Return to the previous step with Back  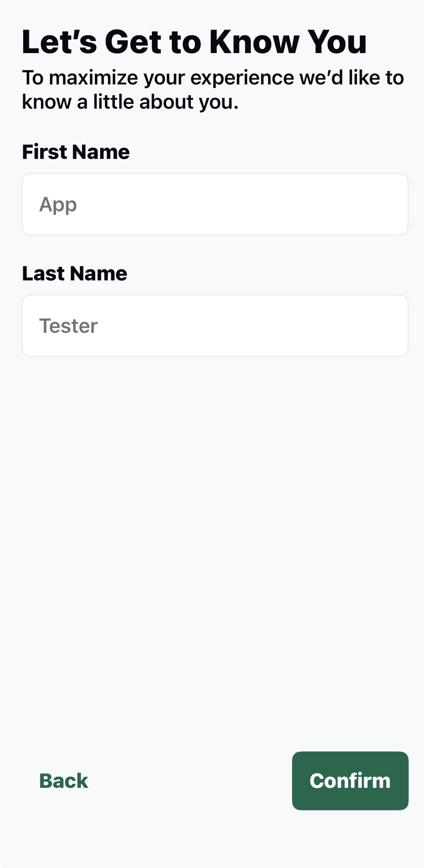click(63, 781)
